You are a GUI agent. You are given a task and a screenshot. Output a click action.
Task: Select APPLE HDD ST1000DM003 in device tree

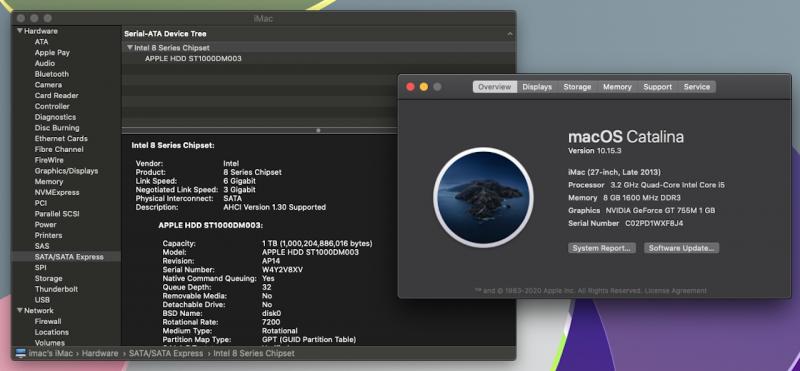[193, 59]
